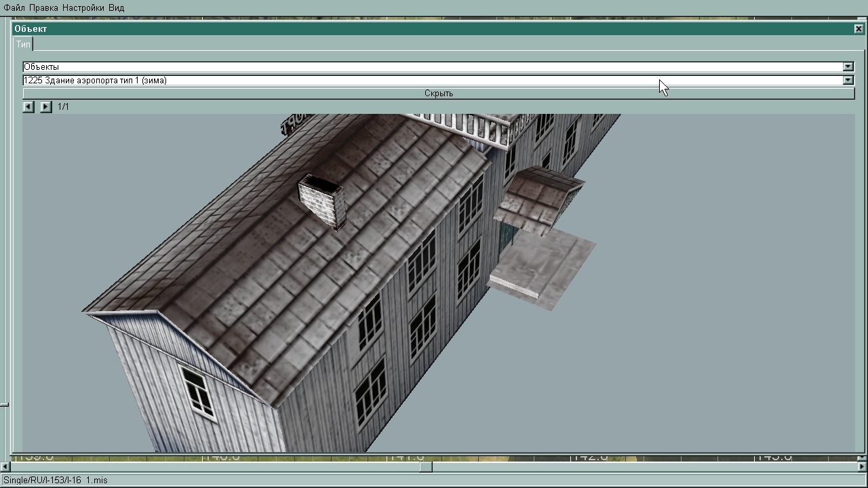This screenshot has height=488, width=868.
Task: Show previous object preview image
Action: click(x=28, y=106)
